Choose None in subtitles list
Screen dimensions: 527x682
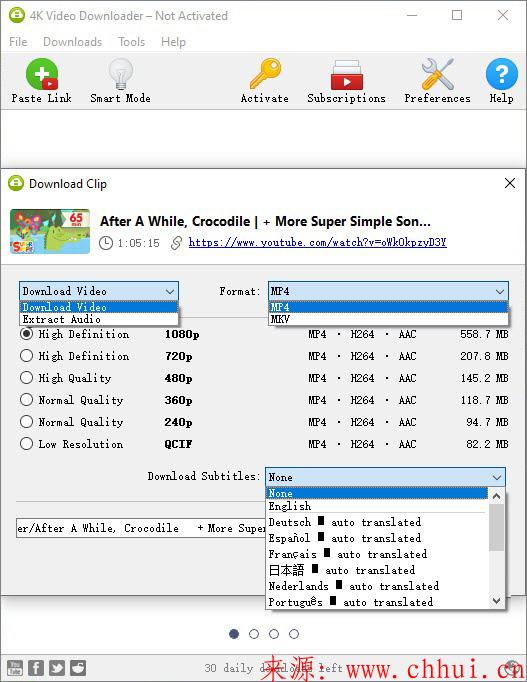coord(377,493)
